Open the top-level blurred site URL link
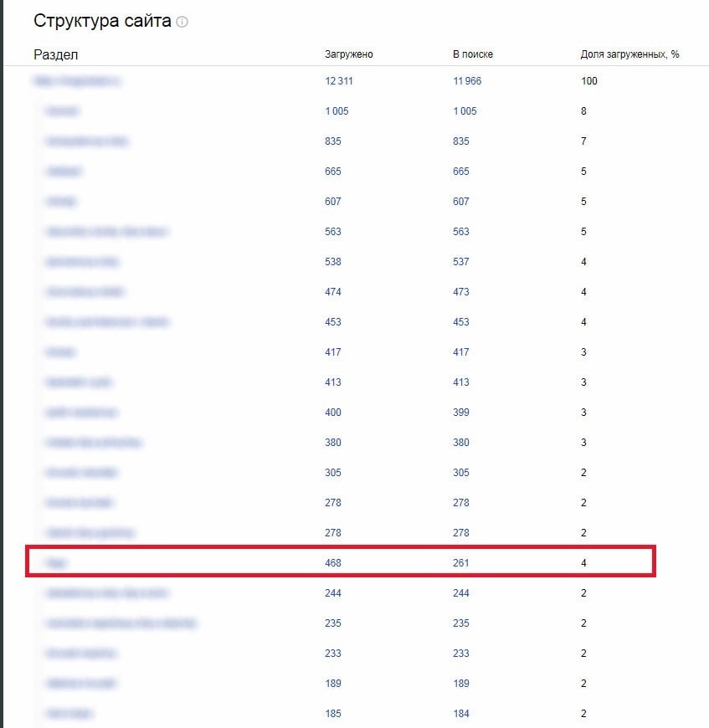The width and height of the screenshot is (709, 728). (78, 81)
